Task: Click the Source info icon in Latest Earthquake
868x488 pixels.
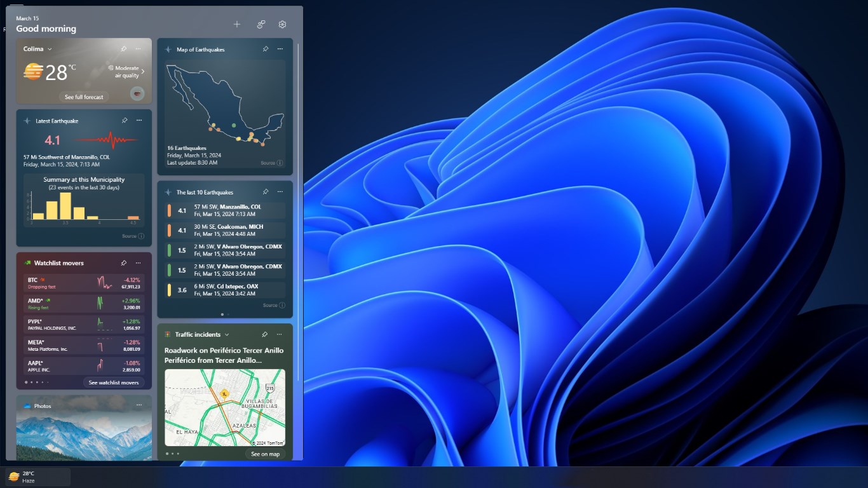Action: point(141,236)
